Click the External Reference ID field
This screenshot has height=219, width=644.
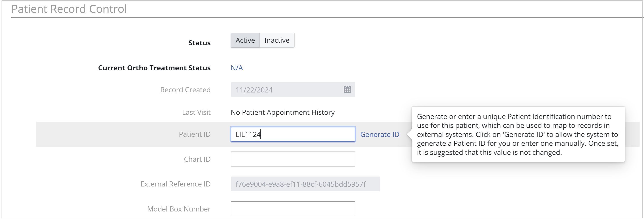point(305,184)
